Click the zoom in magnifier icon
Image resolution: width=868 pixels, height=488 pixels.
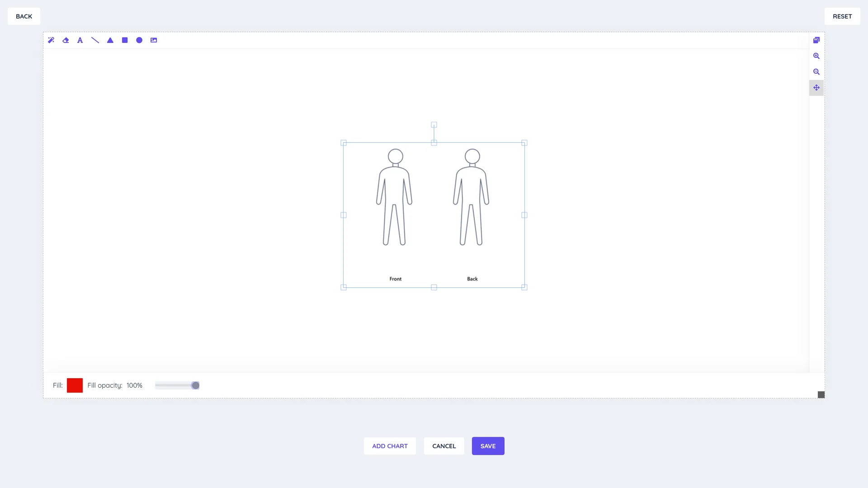point(816,56)
